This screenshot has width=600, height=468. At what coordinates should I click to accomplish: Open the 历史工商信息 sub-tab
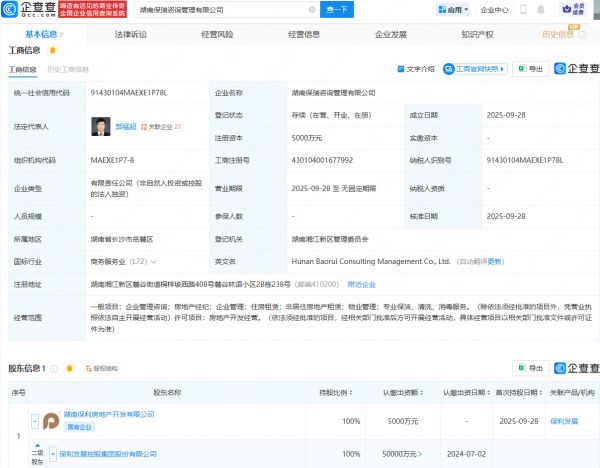(68, 69)
